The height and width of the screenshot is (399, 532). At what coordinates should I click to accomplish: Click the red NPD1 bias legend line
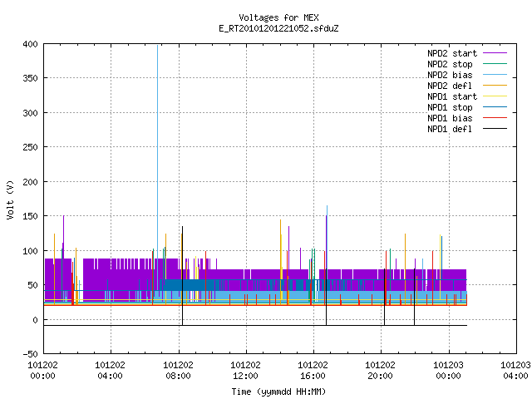[x=495, y=118]
